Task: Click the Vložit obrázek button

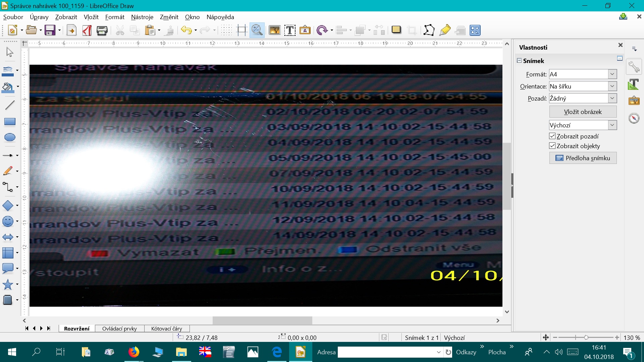Action: pyautogui.click(x=583, y=112)
